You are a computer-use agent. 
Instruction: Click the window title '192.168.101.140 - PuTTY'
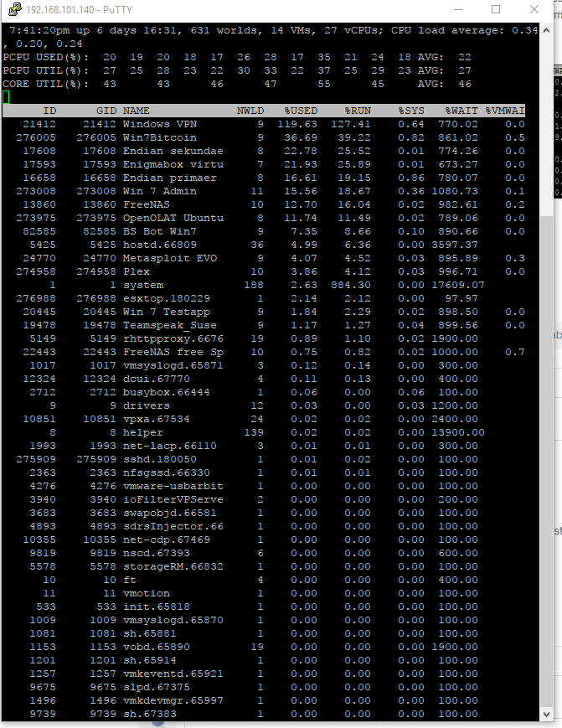(79, 10)
